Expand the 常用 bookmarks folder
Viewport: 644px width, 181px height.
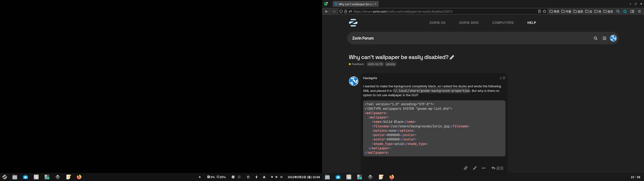click(554, 12)
